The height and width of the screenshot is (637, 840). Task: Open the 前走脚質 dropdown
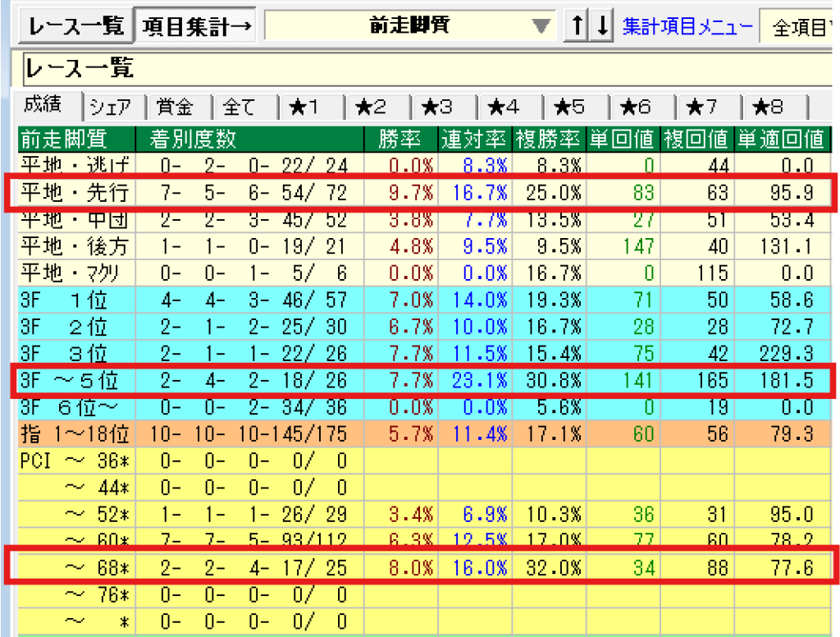(539, 27)
